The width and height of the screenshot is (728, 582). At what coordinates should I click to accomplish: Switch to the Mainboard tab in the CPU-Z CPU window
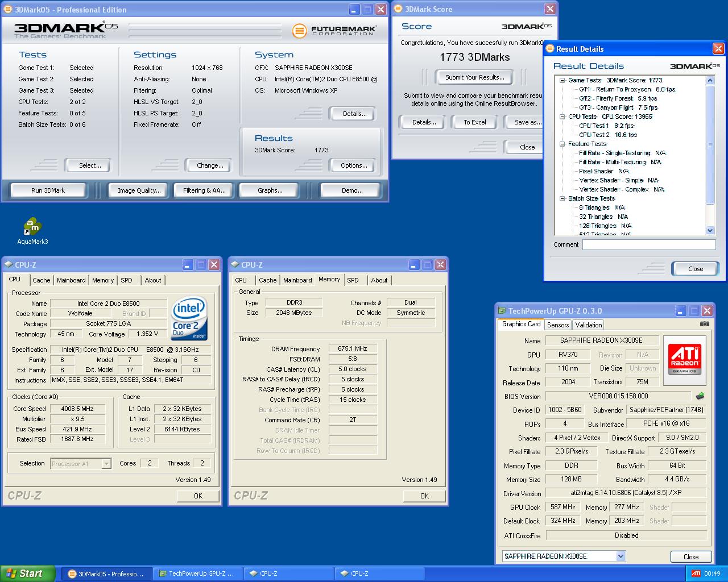71,280
